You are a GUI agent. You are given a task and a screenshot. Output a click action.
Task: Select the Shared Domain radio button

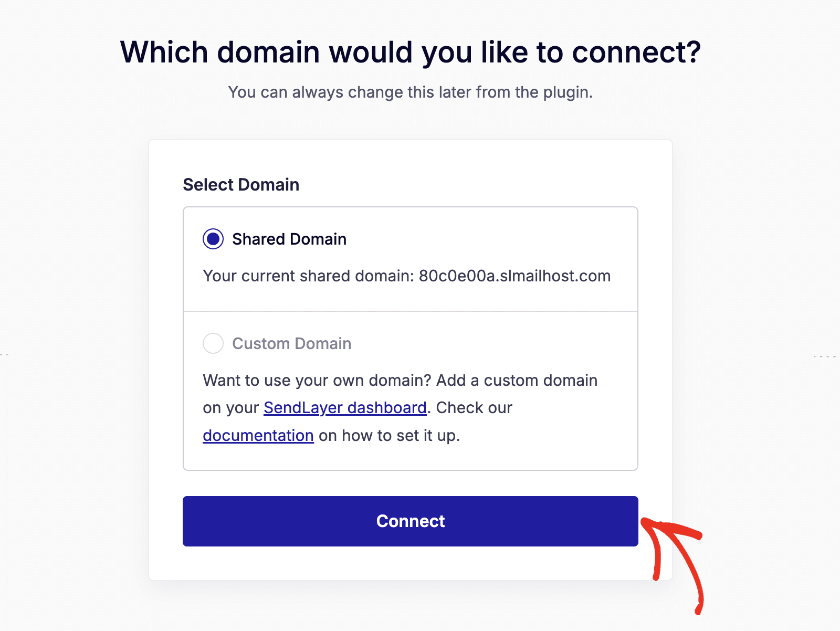point(213,239)
